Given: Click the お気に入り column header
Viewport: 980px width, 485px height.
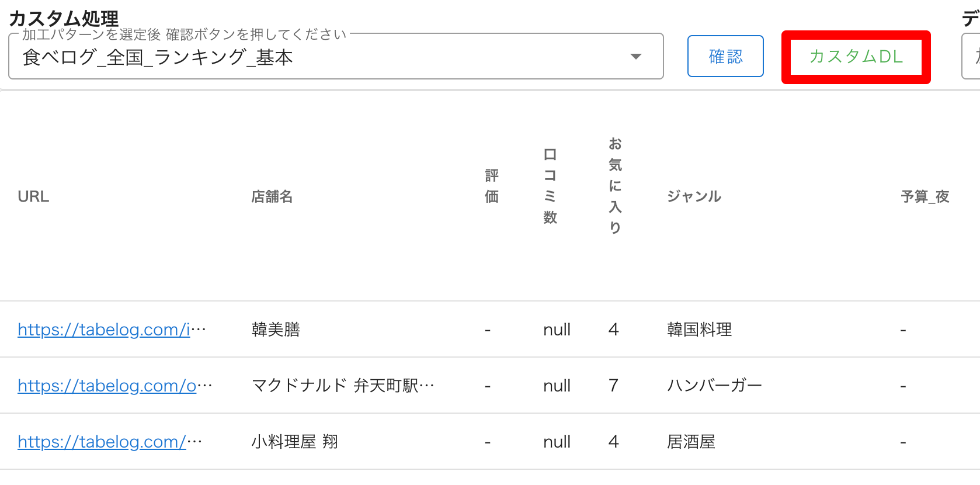Looking at the screenshot, I should pos(615,186).
